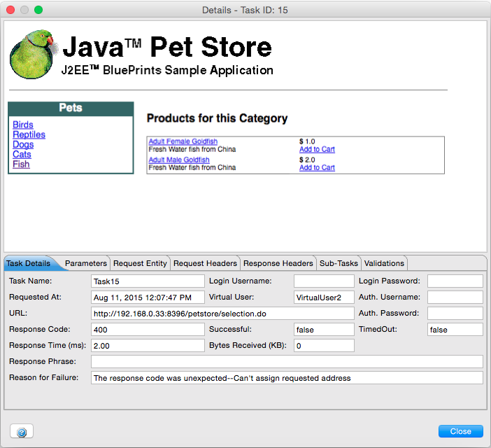The height and width of the screenshot is (448, 491).
Task: Click the 'Details - Task ID: 15' title
Action: 245,10
